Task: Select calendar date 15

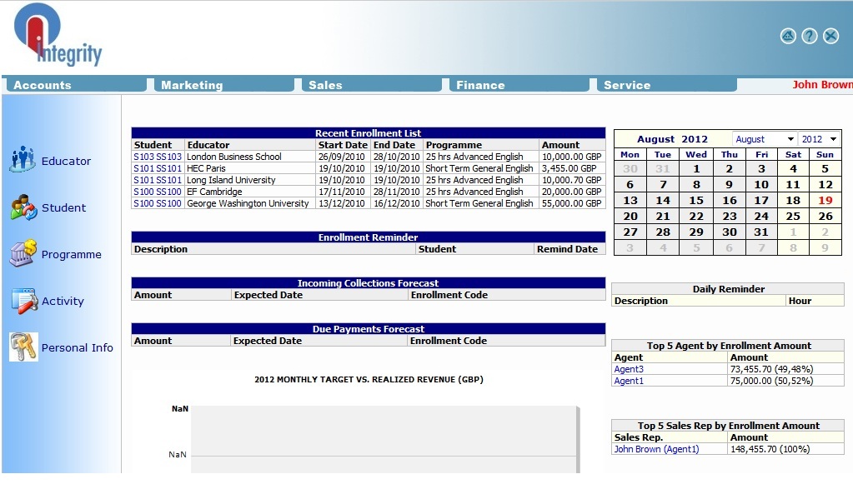Action: [x=696, y=200]
